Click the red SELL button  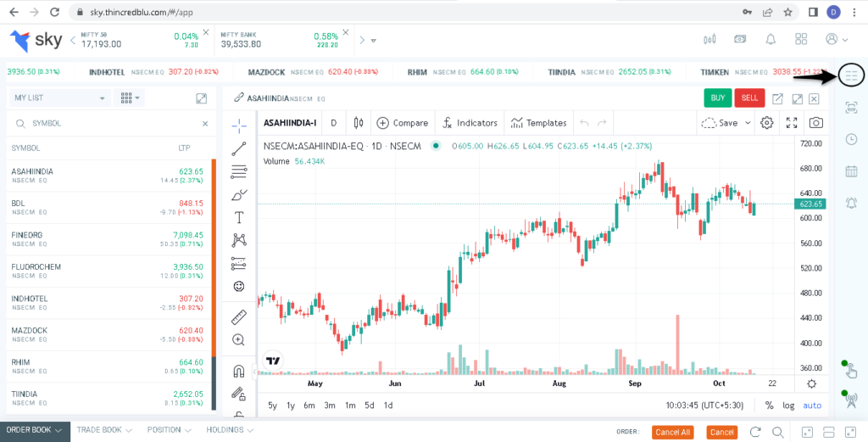(x=749, y=98)
